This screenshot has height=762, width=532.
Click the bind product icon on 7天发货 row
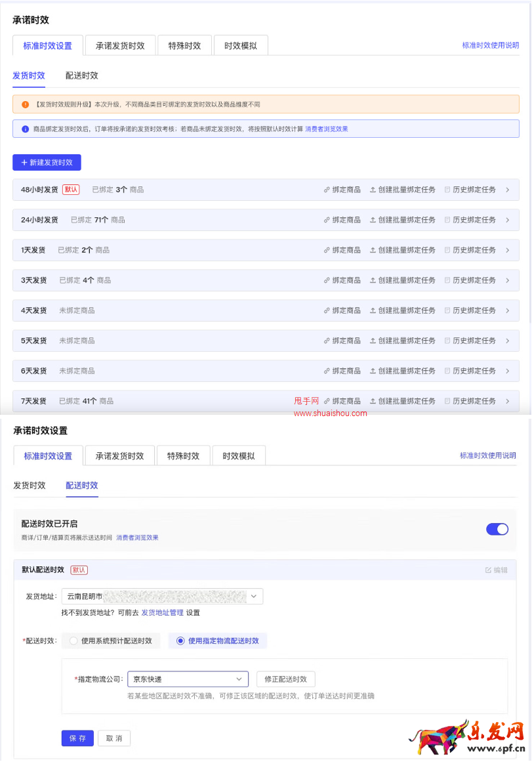(326, 401)
